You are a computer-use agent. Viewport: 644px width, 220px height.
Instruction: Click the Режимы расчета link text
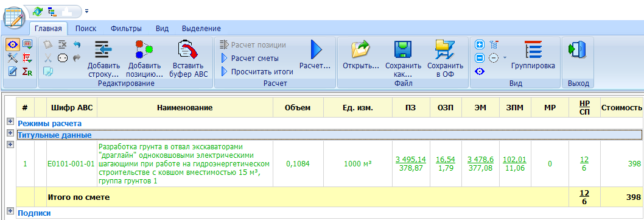[x=50, y=123]
